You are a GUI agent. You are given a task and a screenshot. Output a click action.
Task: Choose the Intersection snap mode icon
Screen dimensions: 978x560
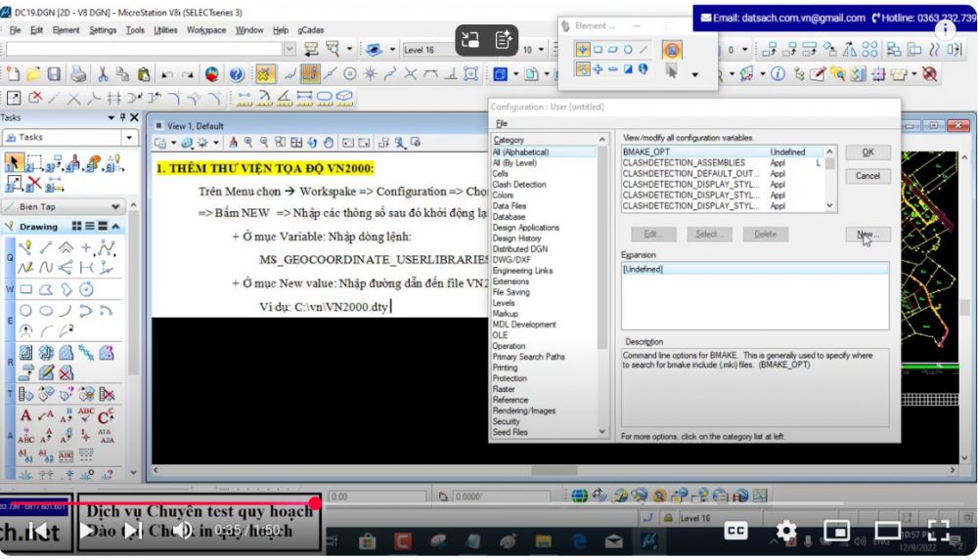click(410, 74)
